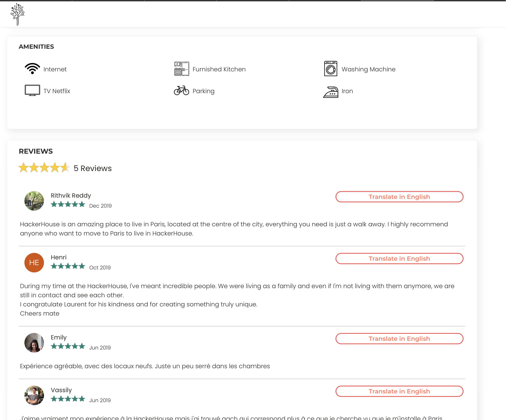Image resolution: width=506 pixels, height=420 pixels.
Task: Click the TV Netflix screen icon
Action: point(32,91)
